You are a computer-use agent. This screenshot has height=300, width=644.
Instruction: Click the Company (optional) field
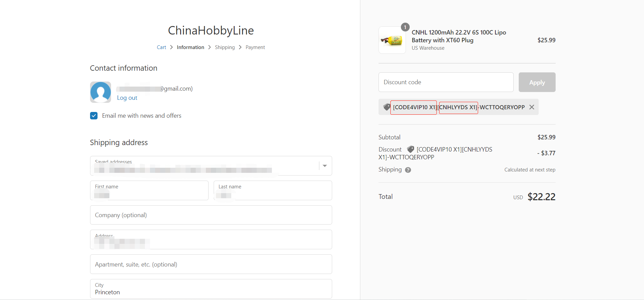[211, 215]
